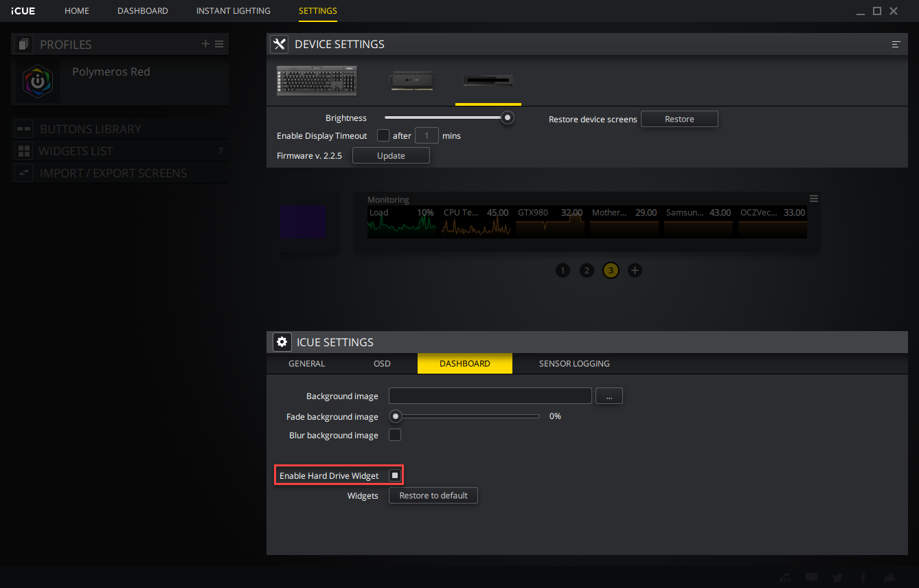Click the display timeout minutes field

pos(427,135)
